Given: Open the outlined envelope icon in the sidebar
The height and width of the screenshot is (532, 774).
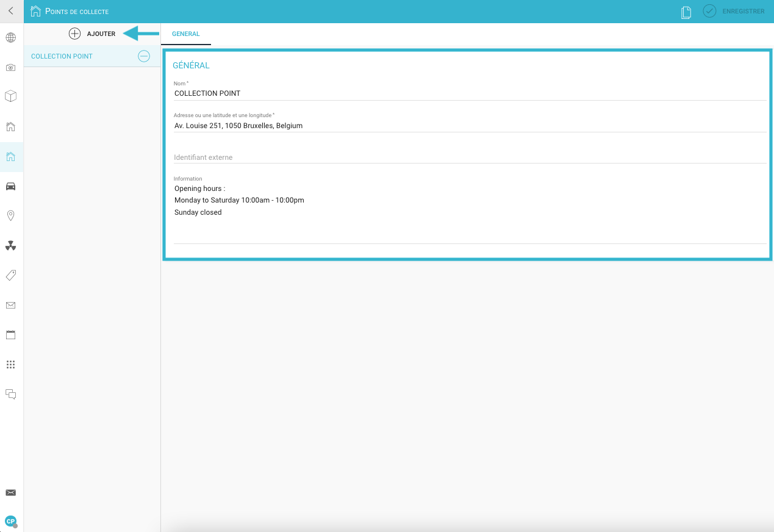Looking at the screenshot, I should click(x=10, y=305).
